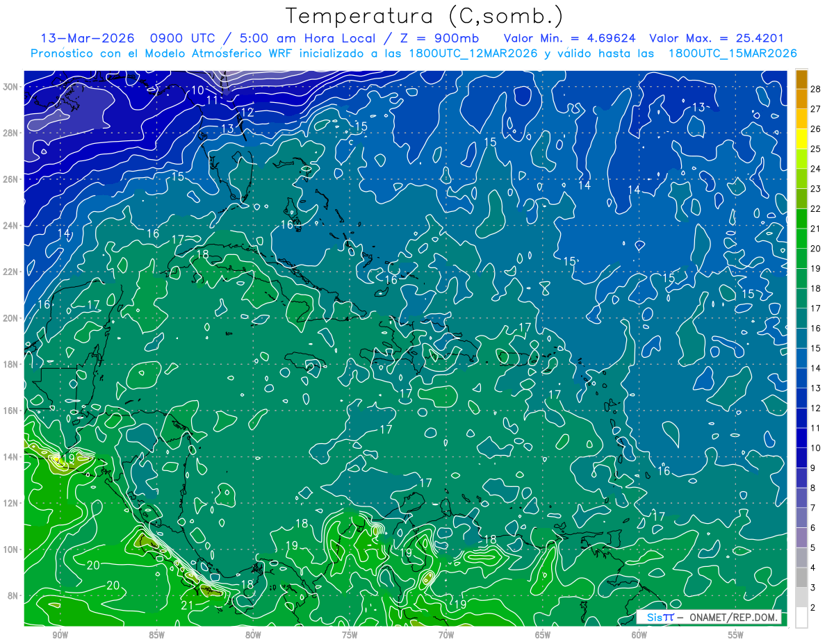Click the '80W' longitude axis label
Viewport: 834px width, 644px height.
[x=253, y=635]
